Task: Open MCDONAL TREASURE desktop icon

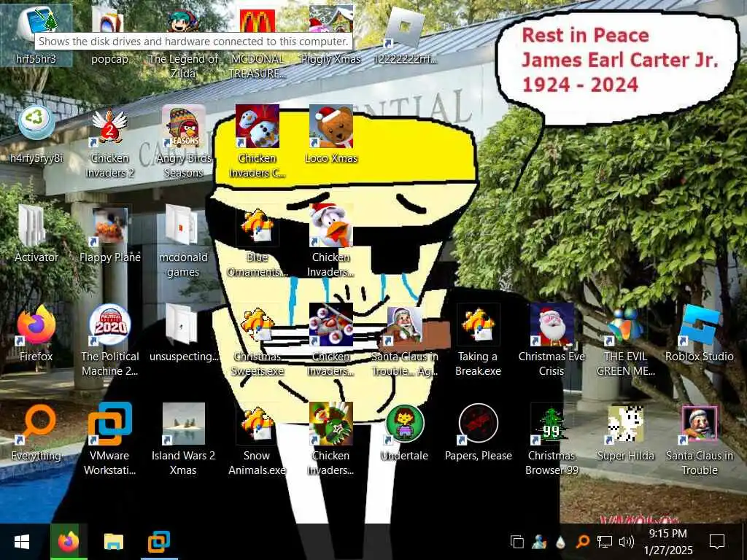Action: click(x=258, y=43)
